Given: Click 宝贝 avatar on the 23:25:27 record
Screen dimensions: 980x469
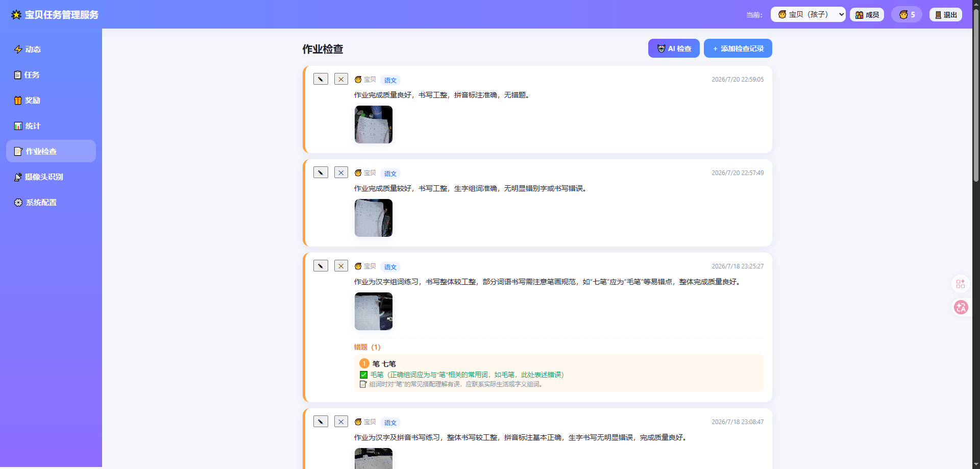Looking at the screenshot, I should (358, 266).
